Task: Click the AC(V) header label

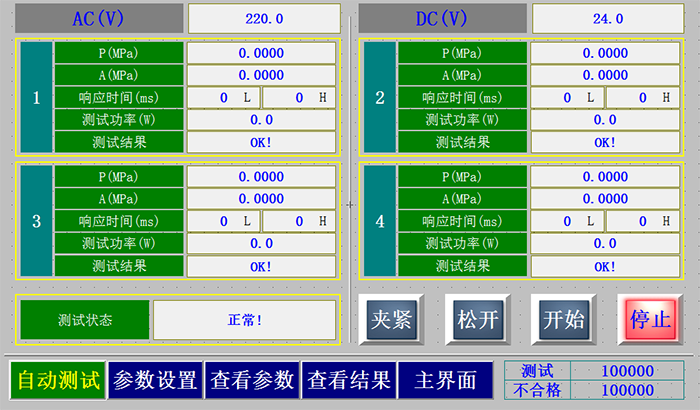Action: click(99, 18)
